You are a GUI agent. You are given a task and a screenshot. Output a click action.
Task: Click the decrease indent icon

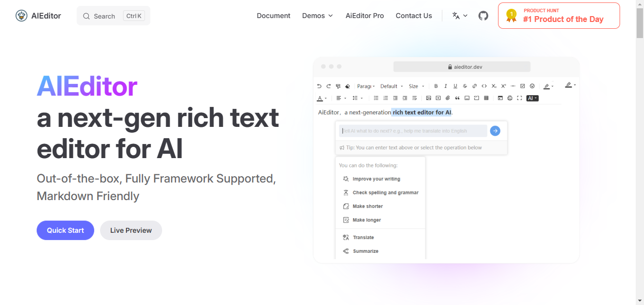(395, 98)
